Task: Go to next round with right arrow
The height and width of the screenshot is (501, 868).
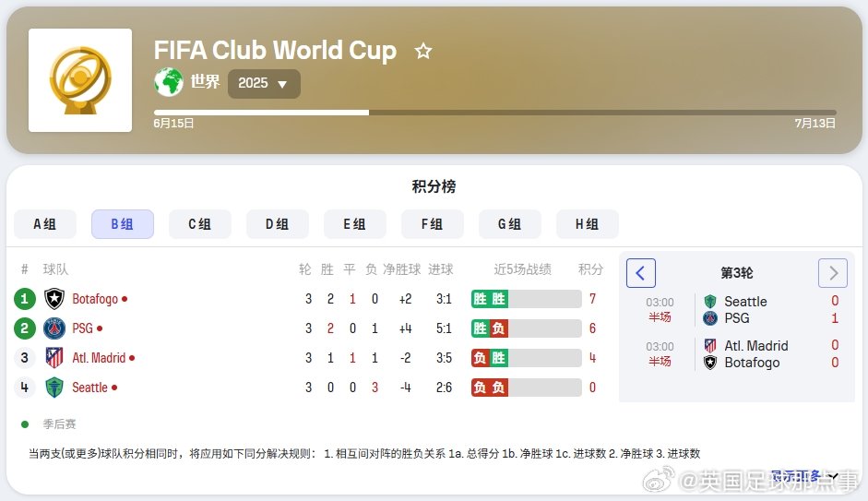Action: 833,273
